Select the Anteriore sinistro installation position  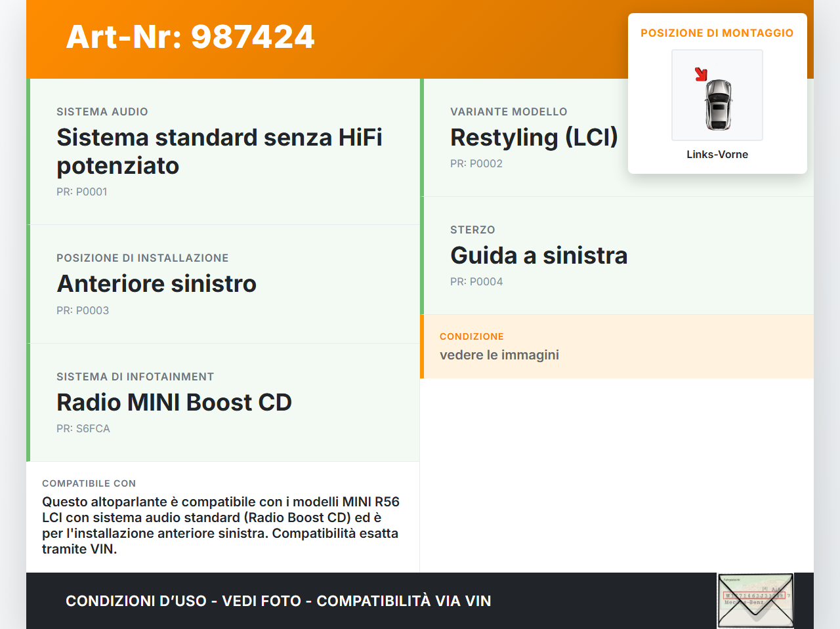click(156, 284)
